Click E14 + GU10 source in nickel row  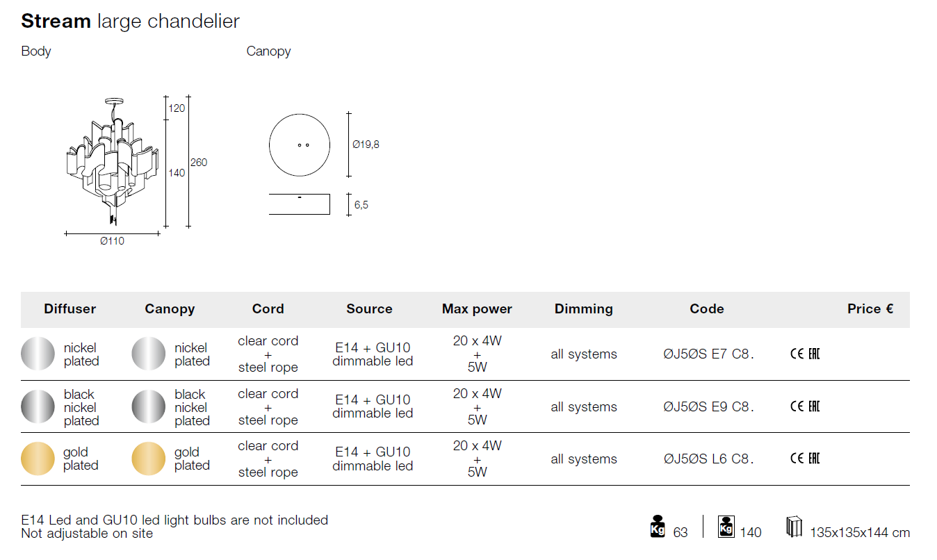pyautogui.click(x=373, y=348)
